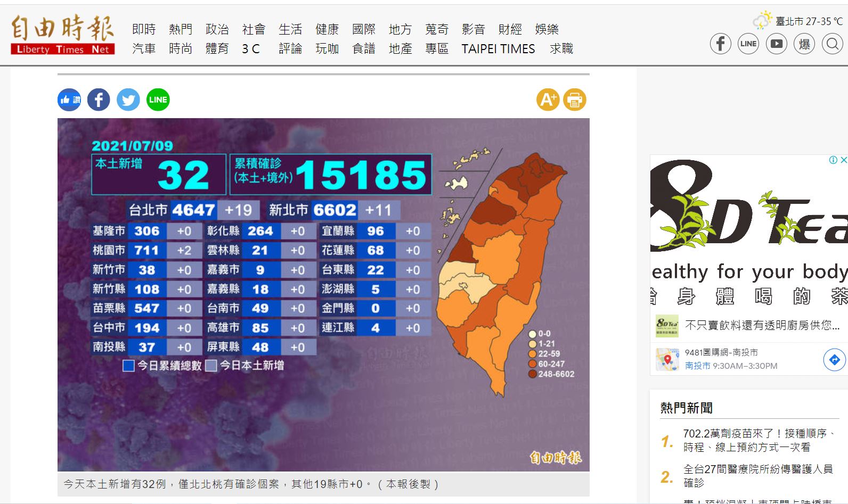Open the 即時 menu
Image resolution: width=848 pixels, height=504 pixels.
coord(144,29)
